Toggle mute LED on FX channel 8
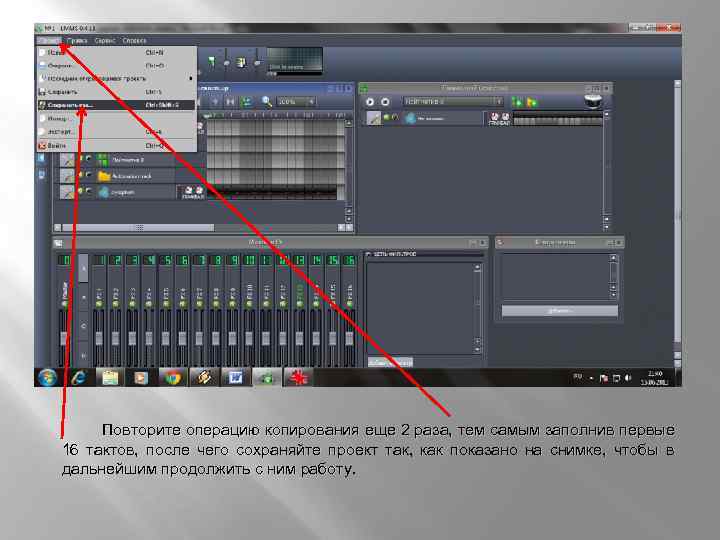 [216, 304]
